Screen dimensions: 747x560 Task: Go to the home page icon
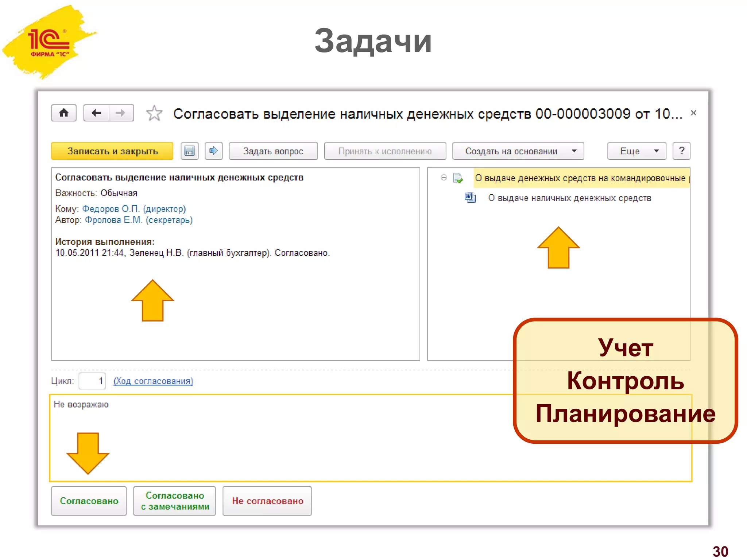tap(64, 113)
